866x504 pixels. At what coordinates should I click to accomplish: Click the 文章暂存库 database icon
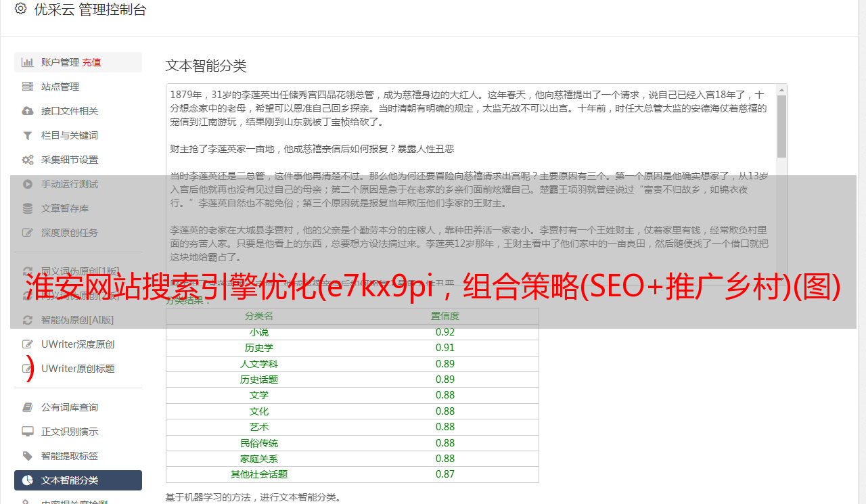(28, 208)
